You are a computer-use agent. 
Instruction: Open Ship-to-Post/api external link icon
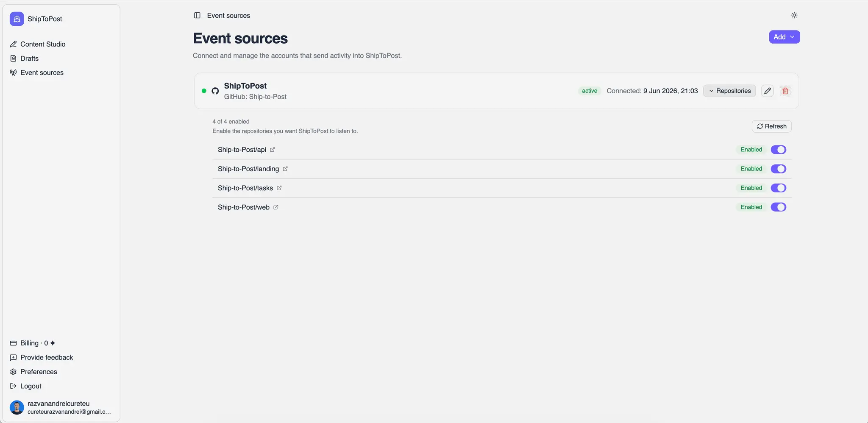(273, 150)
